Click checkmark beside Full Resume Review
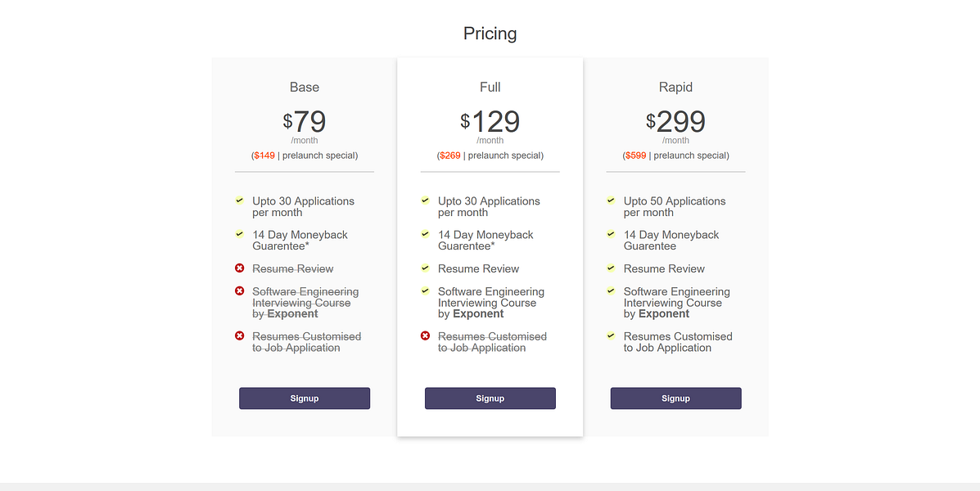The width and height of the screenshot is (980, 491). click(425, 268)
